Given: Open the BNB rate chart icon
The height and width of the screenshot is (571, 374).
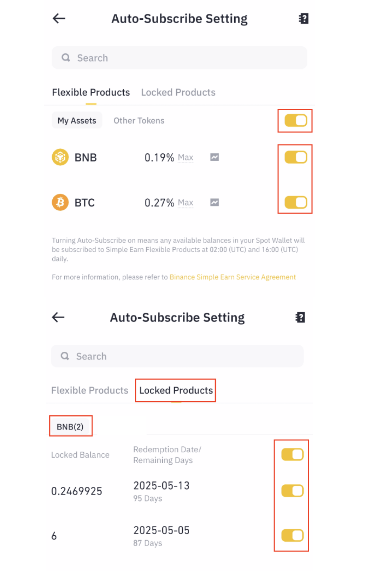Looking at the screenshot, I should tap(214, 157).
